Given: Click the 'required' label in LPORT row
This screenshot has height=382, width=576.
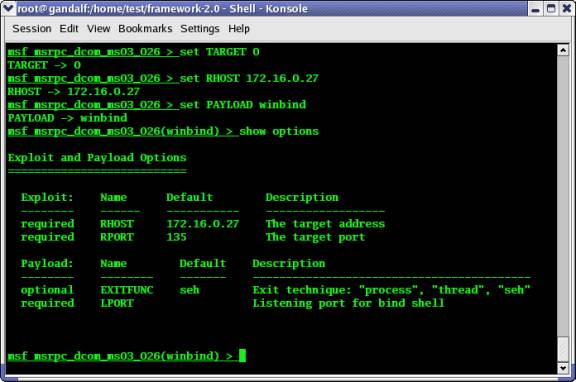Looking at the screenshot, I should coord(47,303).
